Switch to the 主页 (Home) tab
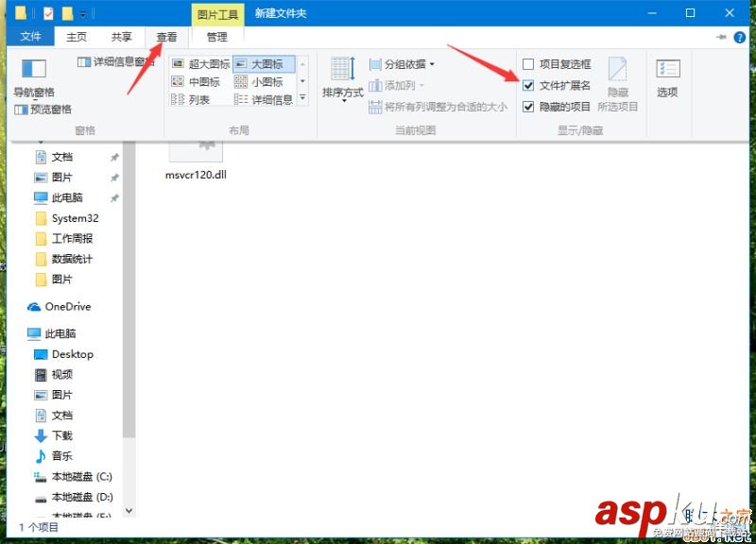This screenshot has height=544, width=756. (76, 36)
